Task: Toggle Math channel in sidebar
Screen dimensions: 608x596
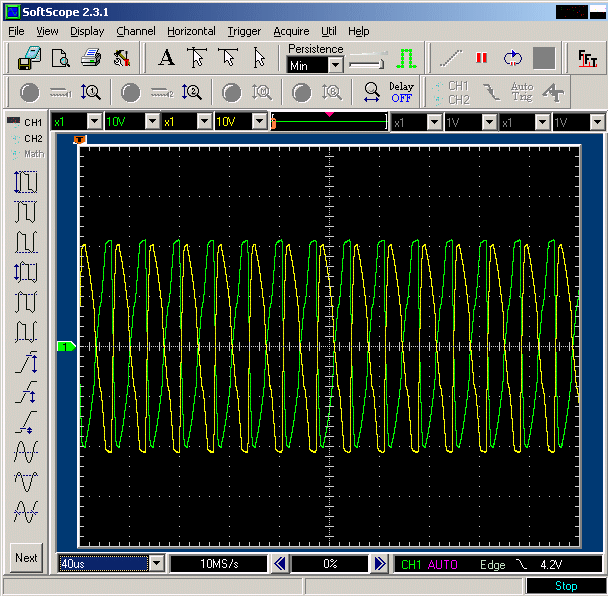Action: point(27,154)
